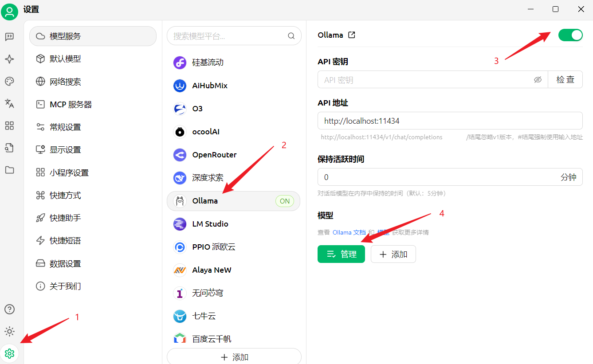Maximize the settings window
The height and width of the screenshot is (364, 593).
555,9
